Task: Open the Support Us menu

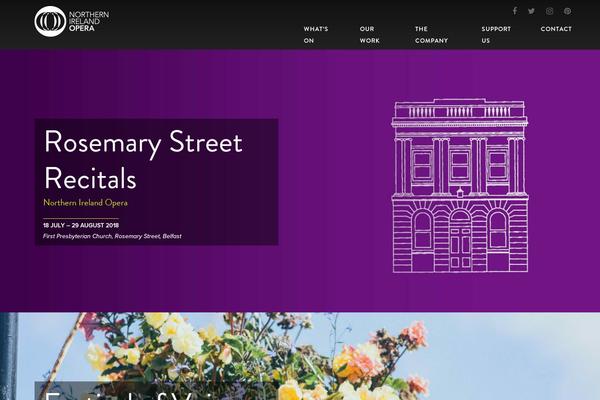Action: coord(496,34)
